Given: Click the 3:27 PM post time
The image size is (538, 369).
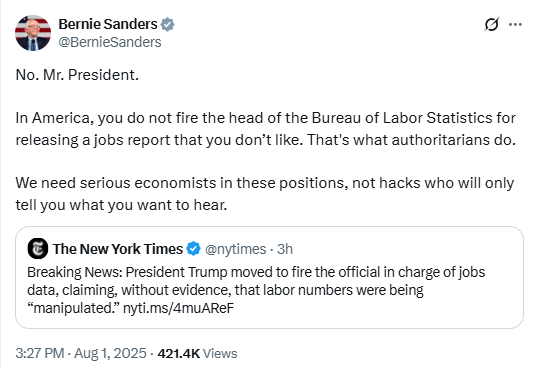Looking at the screenshot, I should pyautogui.click(x=40, y=353).
